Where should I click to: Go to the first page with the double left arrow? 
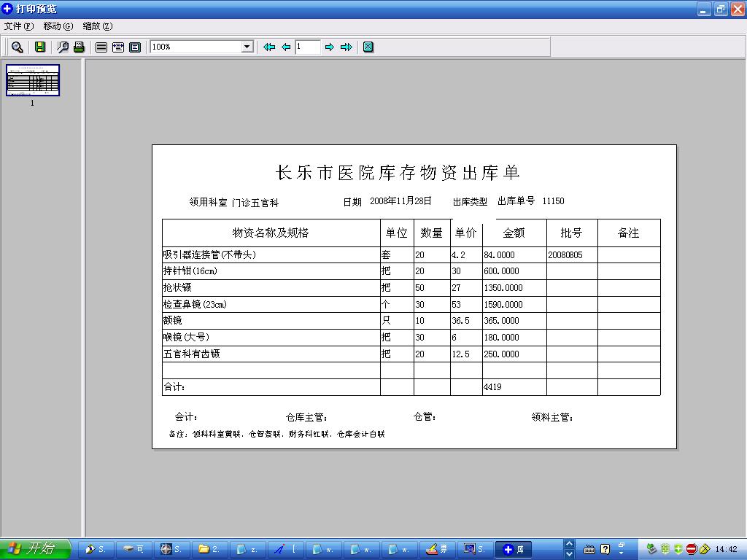pos(269,47)
